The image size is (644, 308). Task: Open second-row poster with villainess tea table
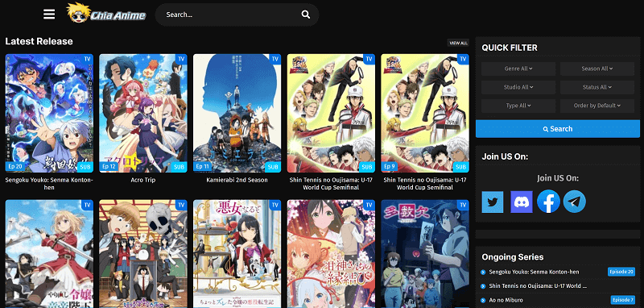(237, 254)
